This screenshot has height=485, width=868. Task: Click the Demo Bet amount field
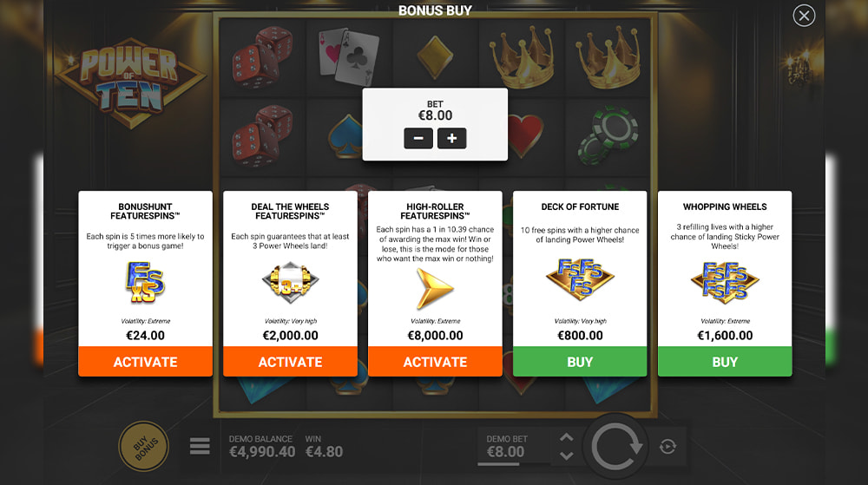[x=505, y=447]
